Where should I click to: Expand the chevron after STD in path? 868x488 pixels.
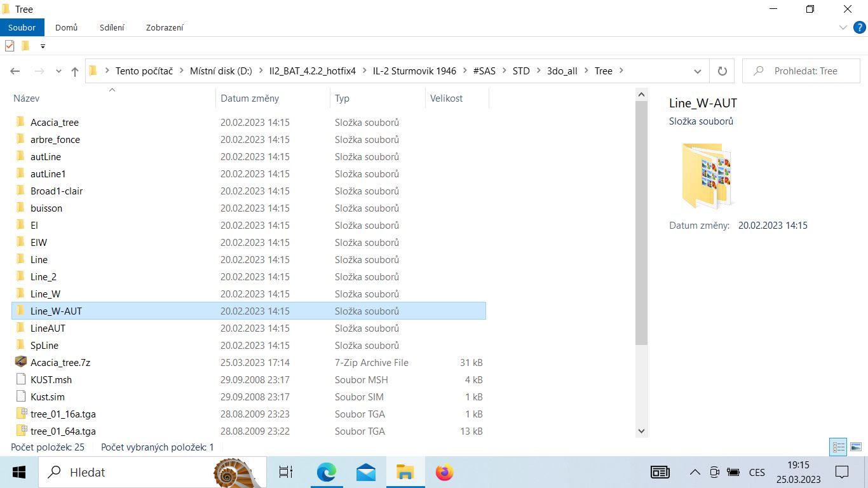[x=538, y=71]
